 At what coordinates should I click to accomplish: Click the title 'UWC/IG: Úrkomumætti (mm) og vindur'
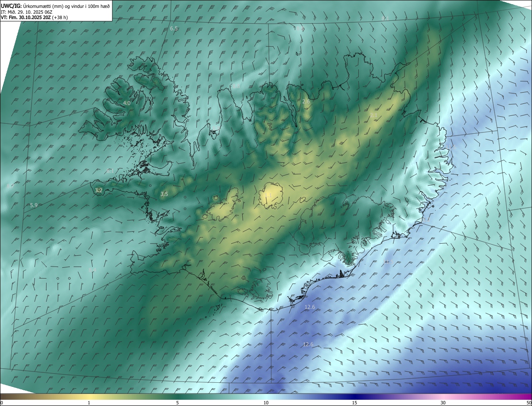55,6
